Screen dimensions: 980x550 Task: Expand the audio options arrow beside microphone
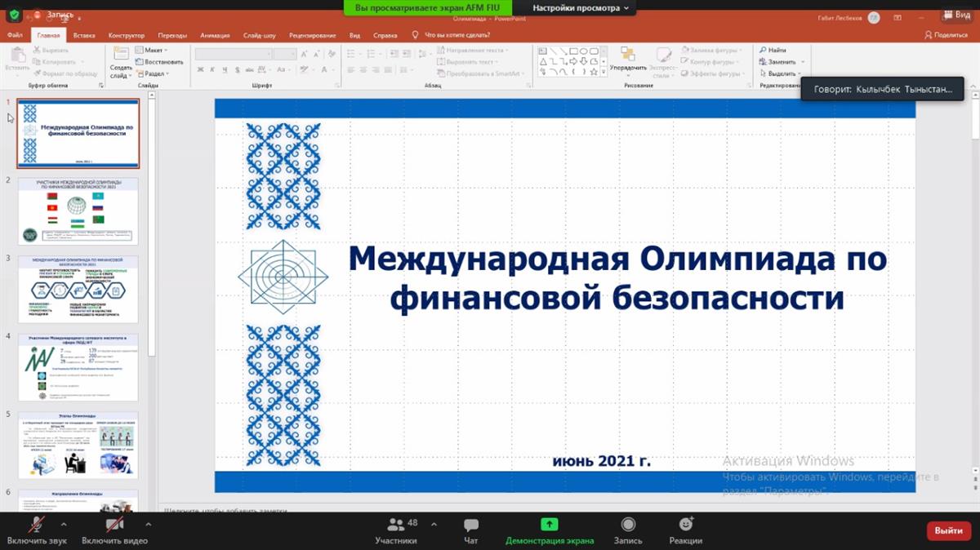[64, 524]
